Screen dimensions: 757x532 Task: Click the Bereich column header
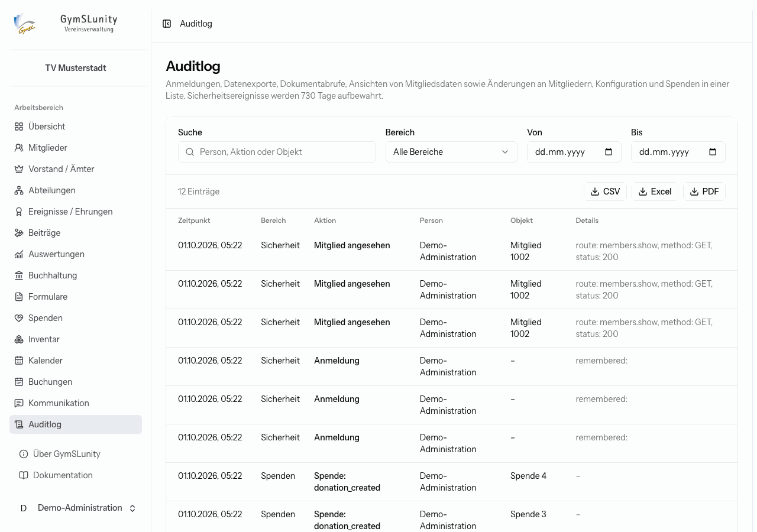pos(273,220)
